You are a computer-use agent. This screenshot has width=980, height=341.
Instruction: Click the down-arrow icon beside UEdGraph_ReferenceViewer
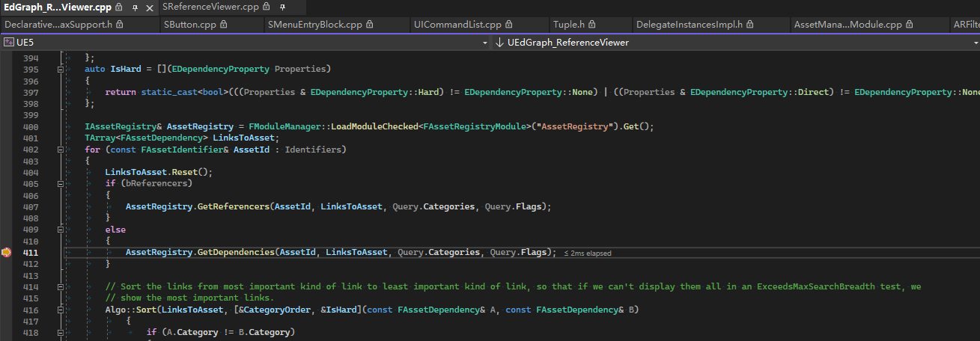click(x=499, y=43)
